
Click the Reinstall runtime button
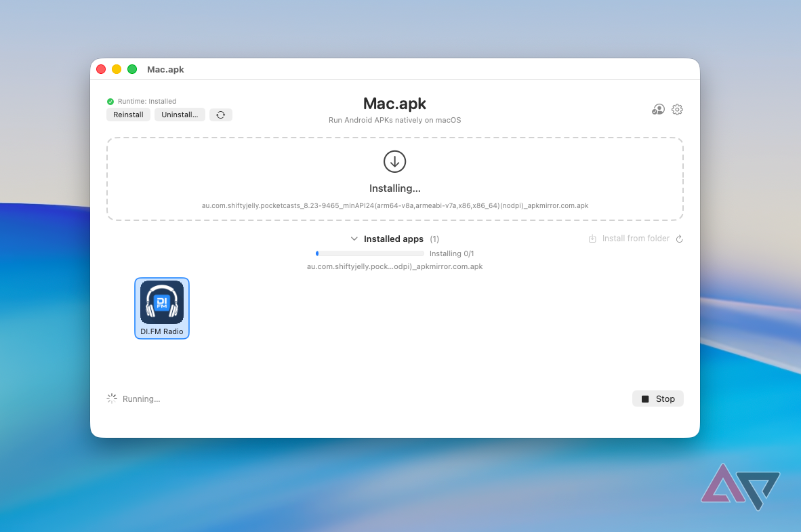tap(128, 115)
